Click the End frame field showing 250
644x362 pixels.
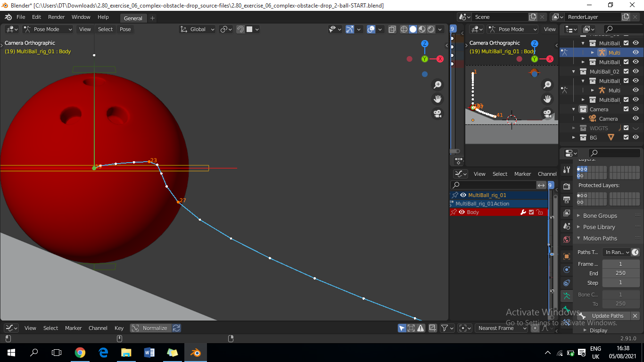pos(620,273)
